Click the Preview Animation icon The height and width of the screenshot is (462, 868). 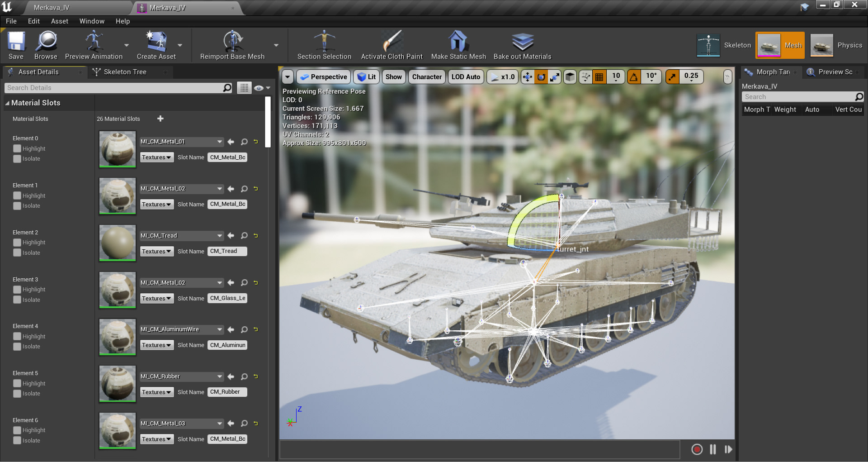pyautogui.click(x=94, y=45)
